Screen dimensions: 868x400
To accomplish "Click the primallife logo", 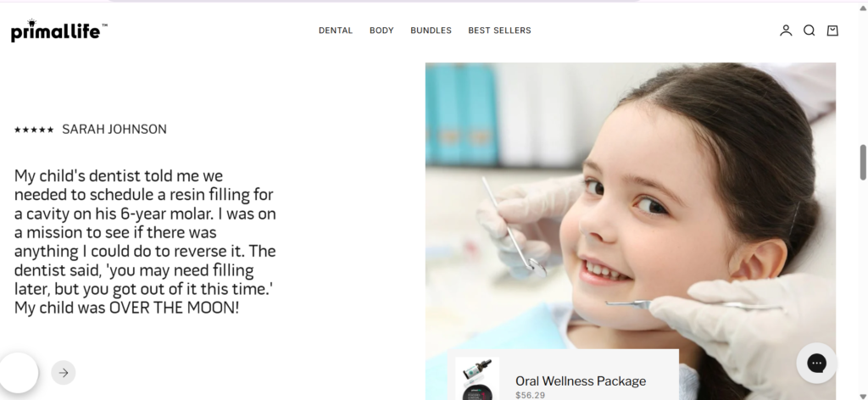I will 58,31.
